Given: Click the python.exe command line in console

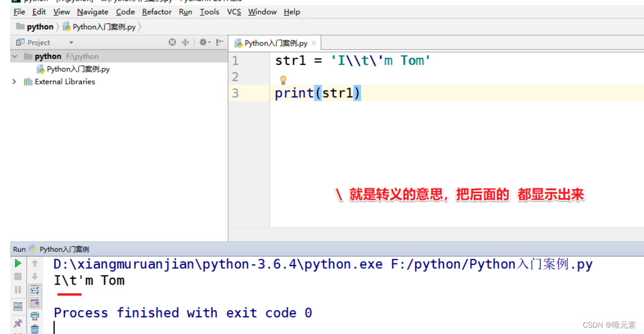Looking at the screenshot, I should coord(323,264).
